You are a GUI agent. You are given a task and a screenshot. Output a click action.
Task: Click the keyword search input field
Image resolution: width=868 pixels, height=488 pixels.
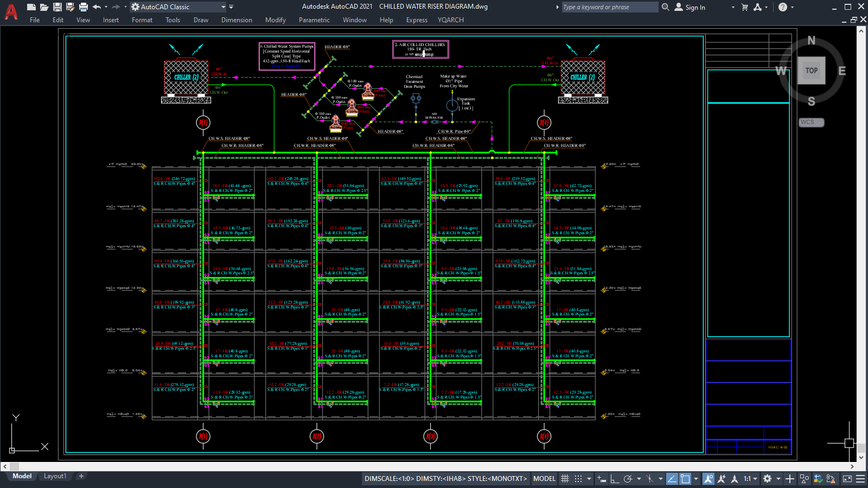point(610,7)
